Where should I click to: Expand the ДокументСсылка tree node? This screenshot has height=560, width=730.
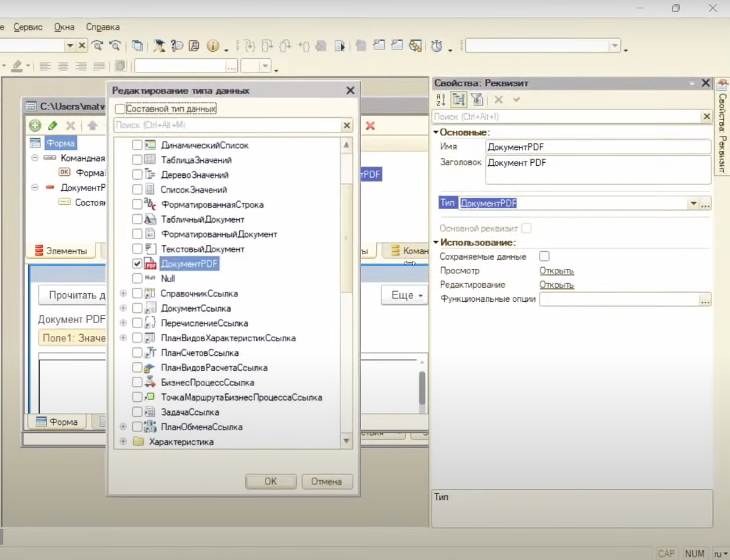click(123, 308)
